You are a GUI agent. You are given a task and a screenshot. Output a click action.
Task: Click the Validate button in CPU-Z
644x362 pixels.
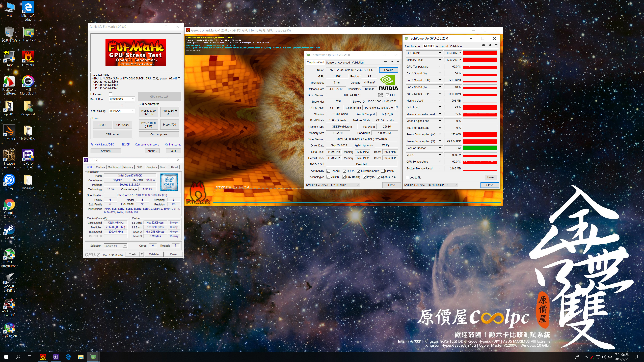click(154, 254)
